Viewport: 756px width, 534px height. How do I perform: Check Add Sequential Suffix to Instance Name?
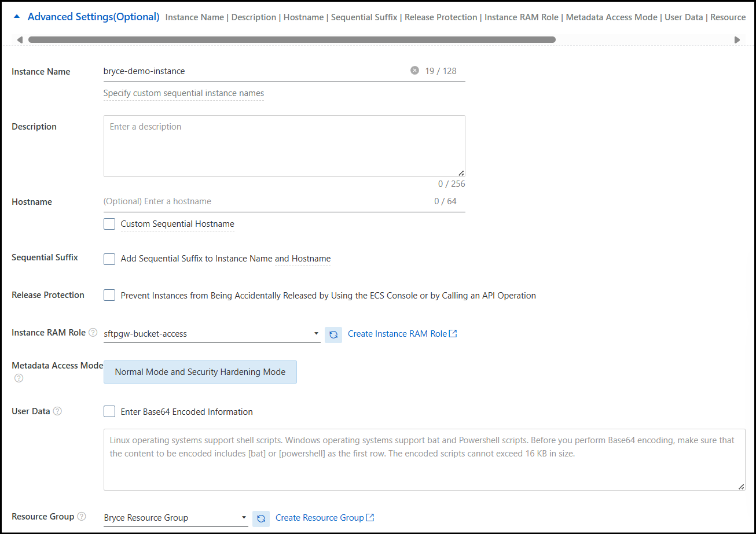pyautogui.click(x=109, y=259)
